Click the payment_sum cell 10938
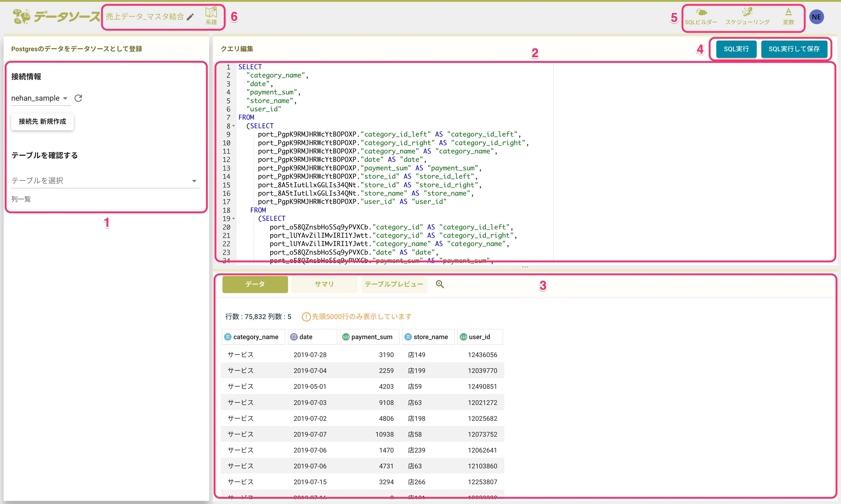 pyautogui.click(x=384, y=434)
